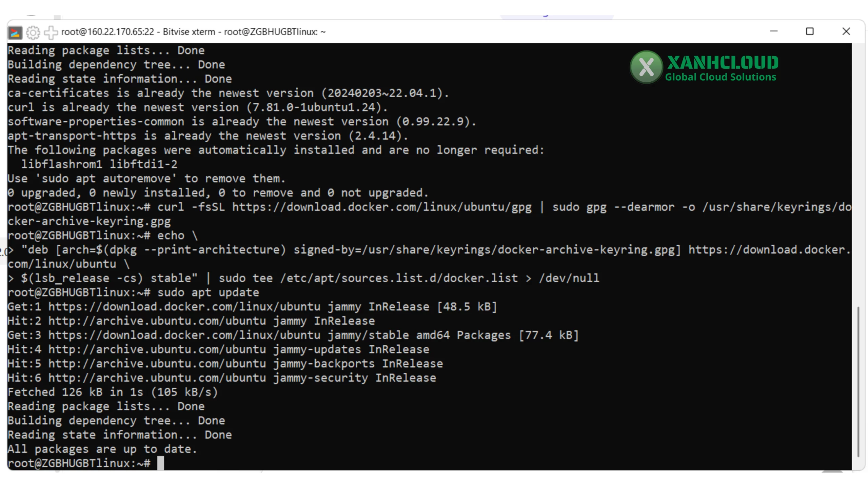The image size is (868, 488).
Task: Click the bottom 'Reading package lists... Done' line
Action: 106,406
